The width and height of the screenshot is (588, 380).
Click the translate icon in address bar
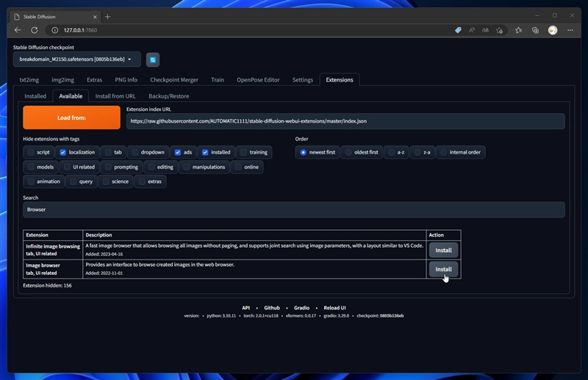(485, 30)
